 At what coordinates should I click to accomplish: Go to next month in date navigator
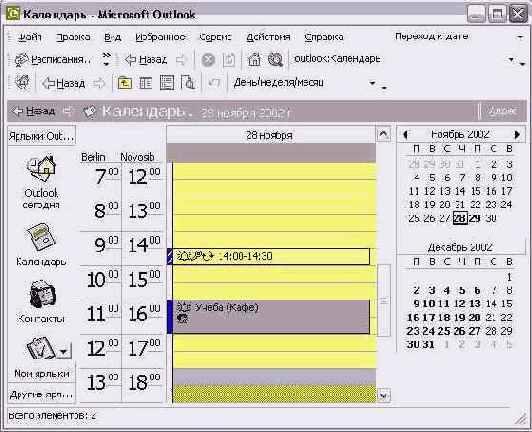(x=517, y=135)
